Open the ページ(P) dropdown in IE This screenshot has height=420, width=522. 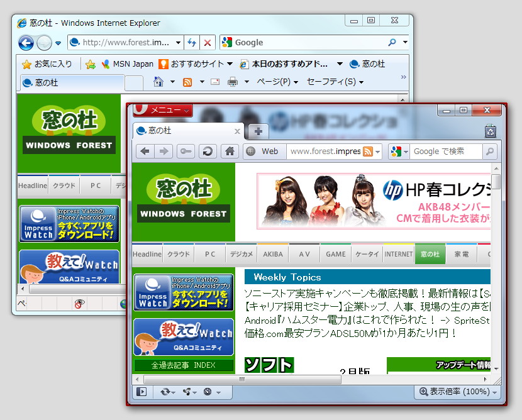pos(274,82)
